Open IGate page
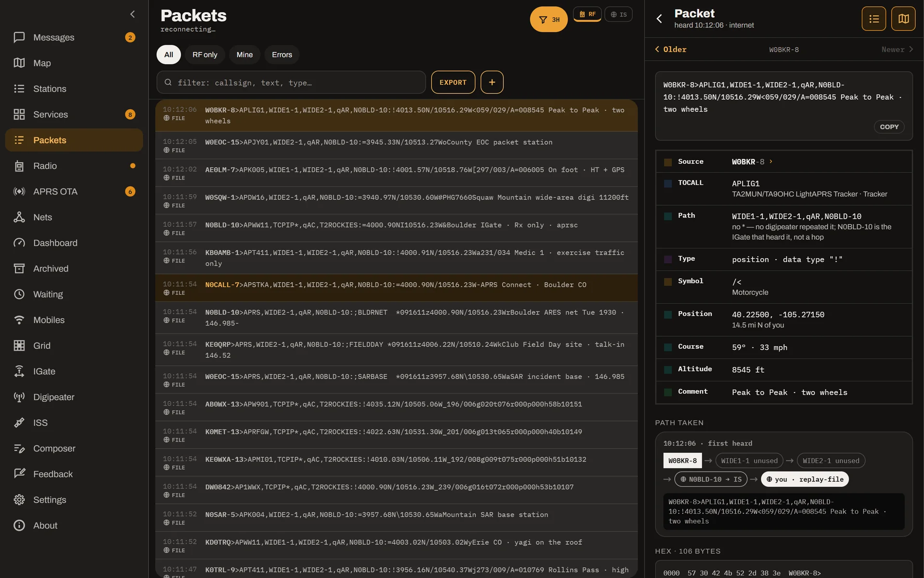924x578 pixels. (x=74, y=371)
